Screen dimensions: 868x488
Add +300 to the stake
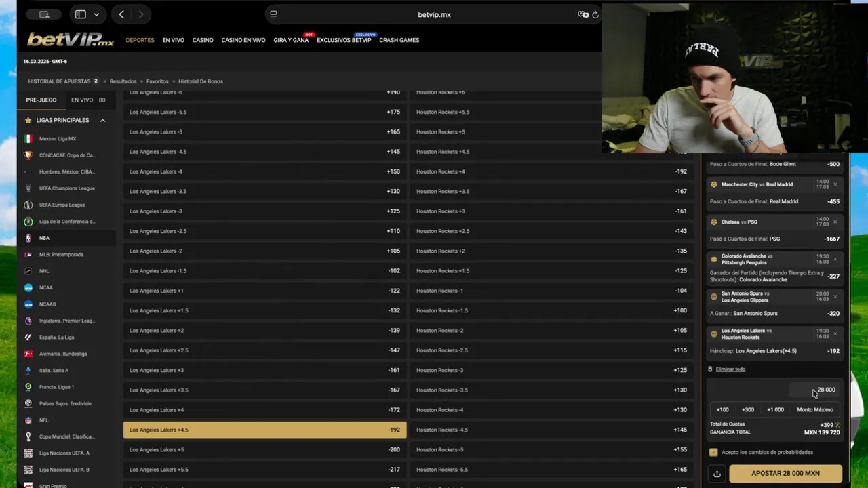747,409
